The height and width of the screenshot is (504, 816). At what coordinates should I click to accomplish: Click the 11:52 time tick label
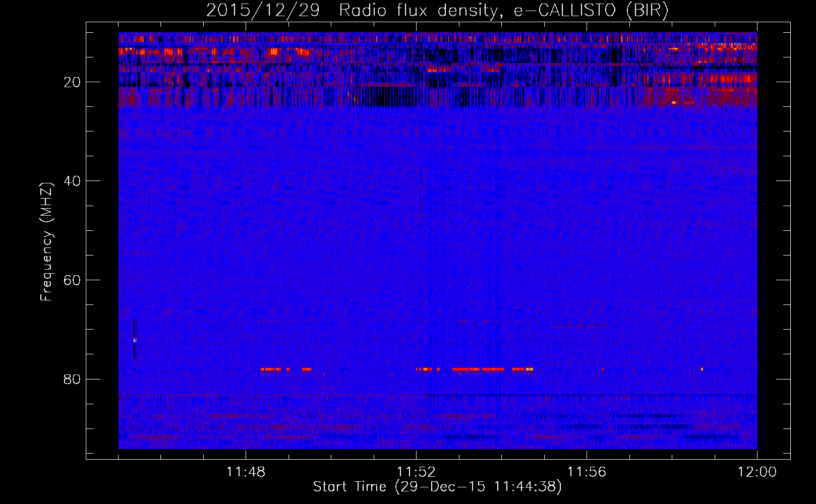[x=416, y=472]
